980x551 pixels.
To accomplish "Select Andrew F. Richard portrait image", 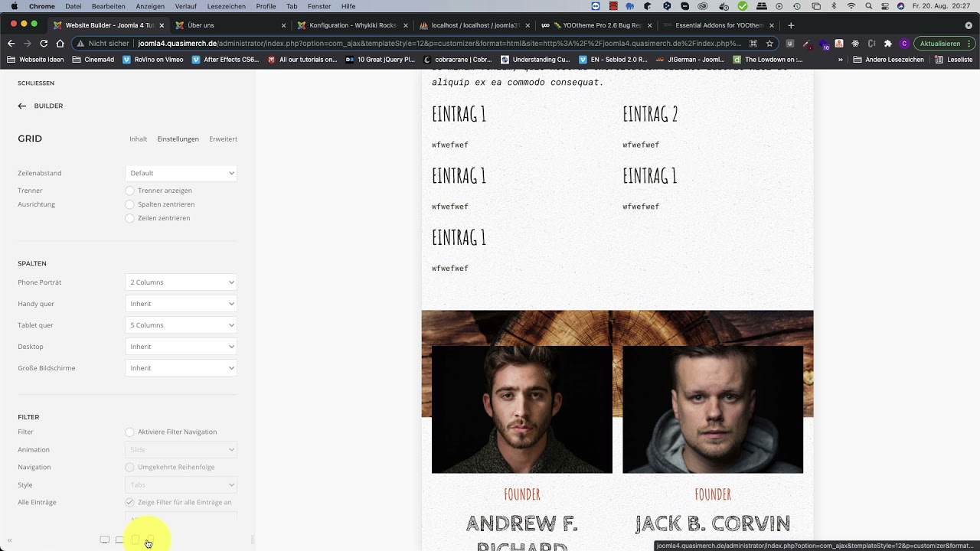I will pyautogui.click(x=522, y=409).
